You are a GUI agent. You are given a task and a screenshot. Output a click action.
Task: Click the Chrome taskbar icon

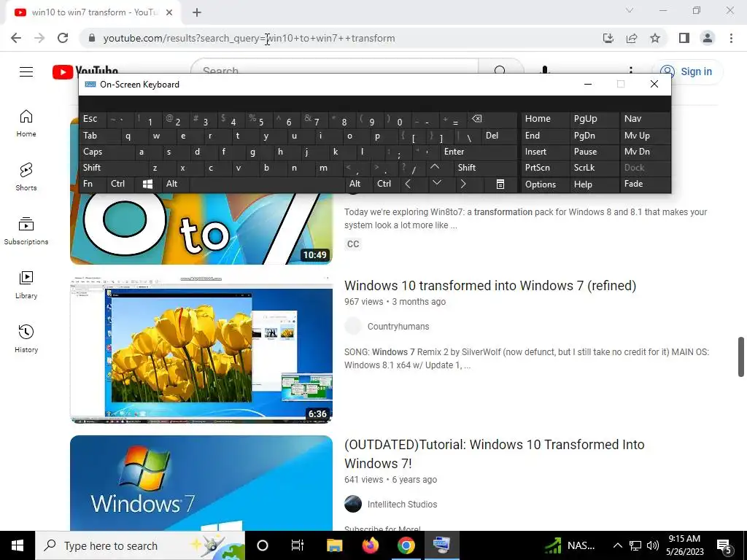(406, 545)
